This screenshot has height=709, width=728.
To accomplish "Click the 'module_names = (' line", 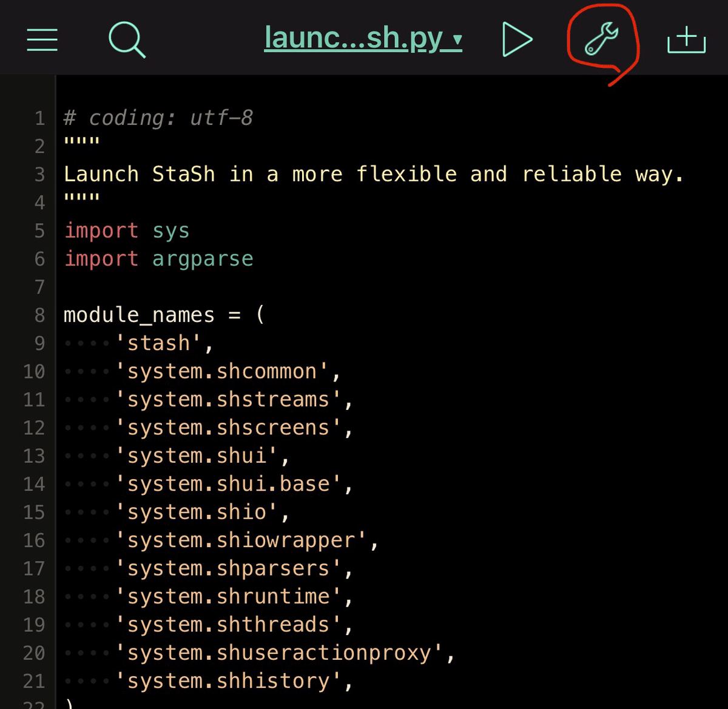I will (164, 315).
